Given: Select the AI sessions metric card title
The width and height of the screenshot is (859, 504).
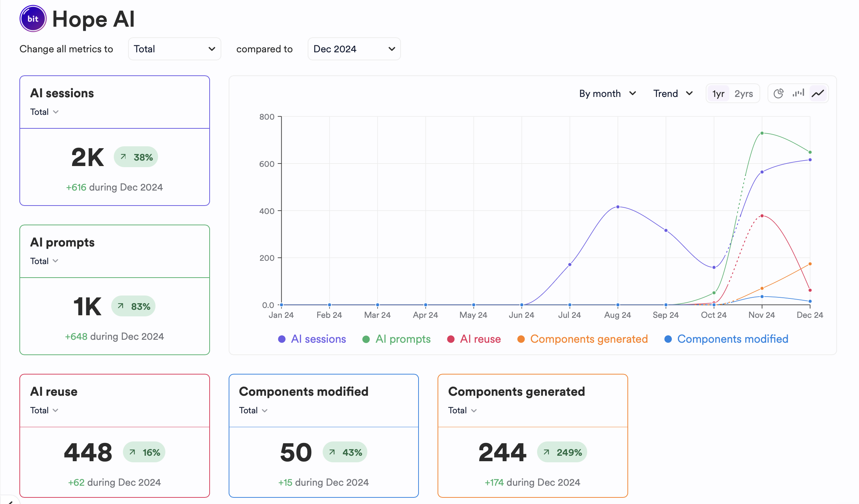Looking at the screenshot, I should pyautogui.click(x=62, y=93).
